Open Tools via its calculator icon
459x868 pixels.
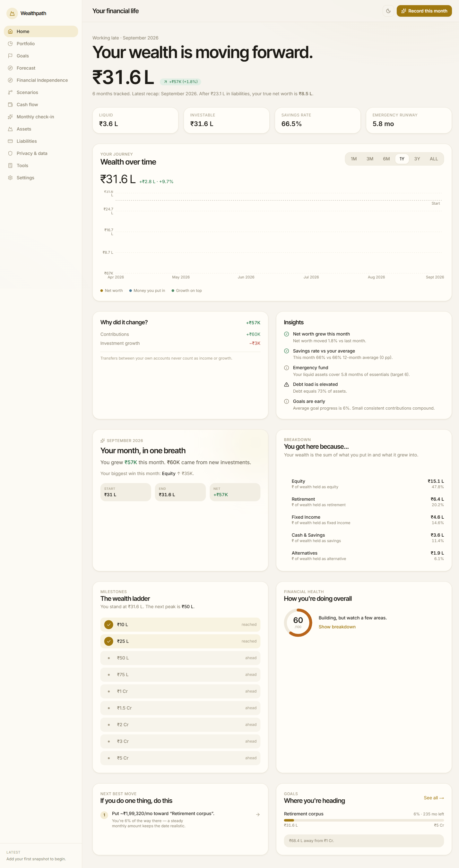click(10, 166)
